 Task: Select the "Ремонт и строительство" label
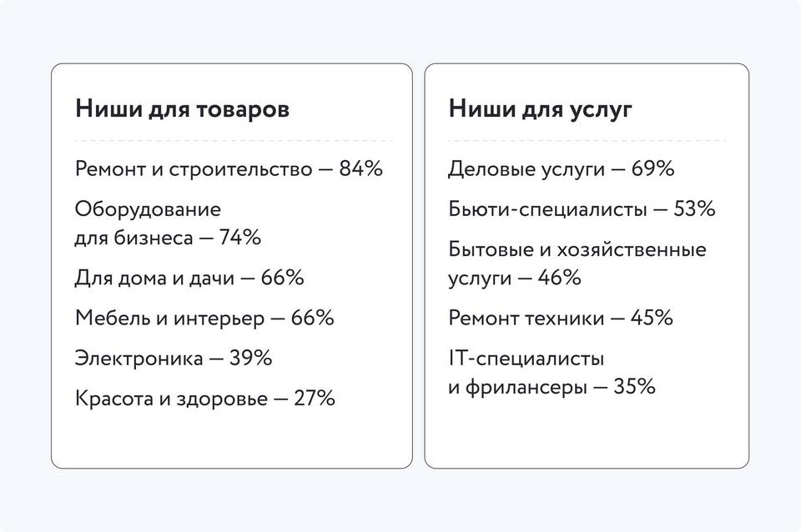[x=193, y=168]
